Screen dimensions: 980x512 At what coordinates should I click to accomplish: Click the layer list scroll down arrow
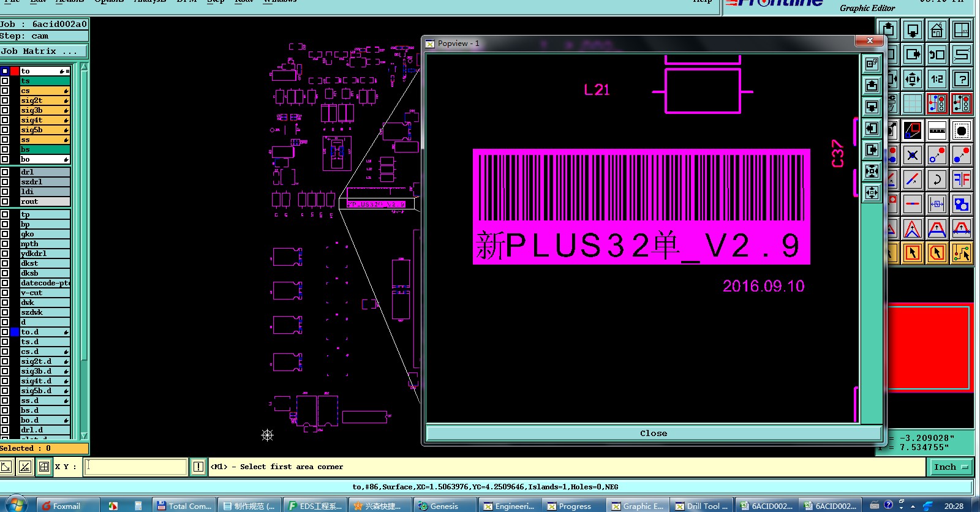[85, 435]
